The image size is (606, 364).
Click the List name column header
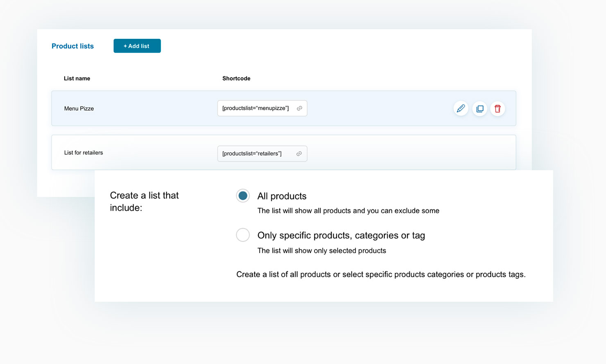pyautogui.click(x=77, y=79)
